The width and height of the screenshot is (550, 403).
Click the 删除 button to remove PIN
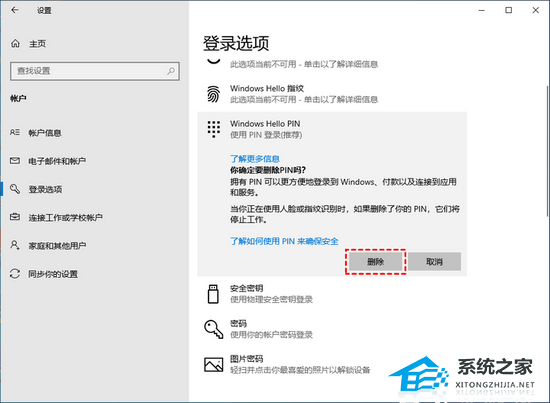coord(375,262)
